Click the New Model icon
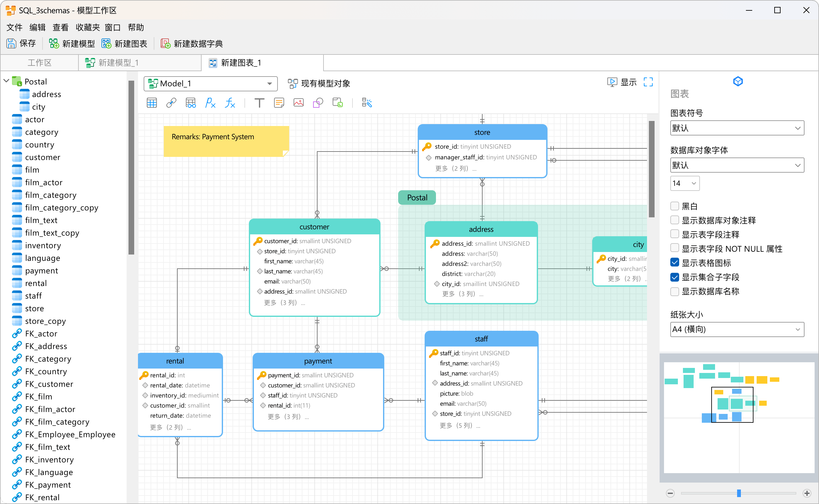Image resolution: width=819 pixels, height=504 pixels. pyautogui.click(x=54, y=43)
